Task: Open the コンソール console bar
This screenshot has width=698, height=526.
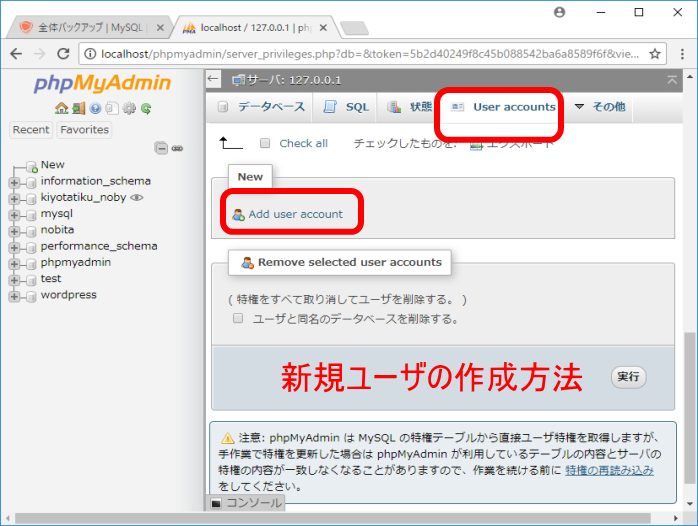Action: tap(246, 503)
